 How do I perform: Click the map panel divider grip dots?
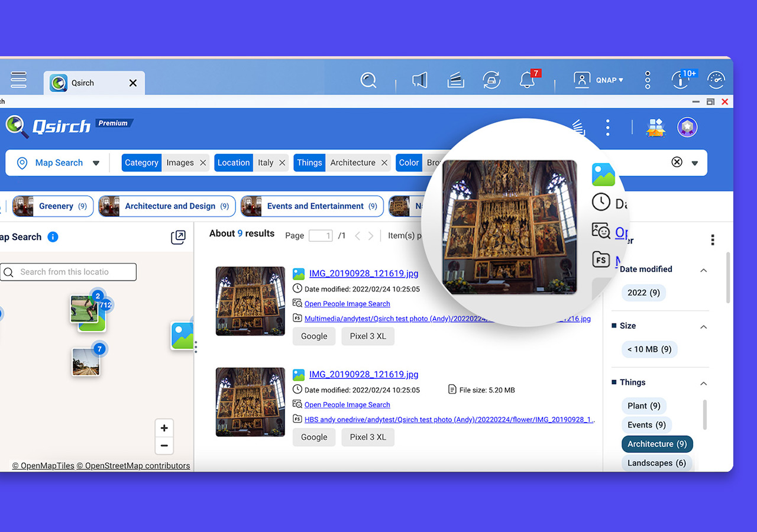click(196, 347)
